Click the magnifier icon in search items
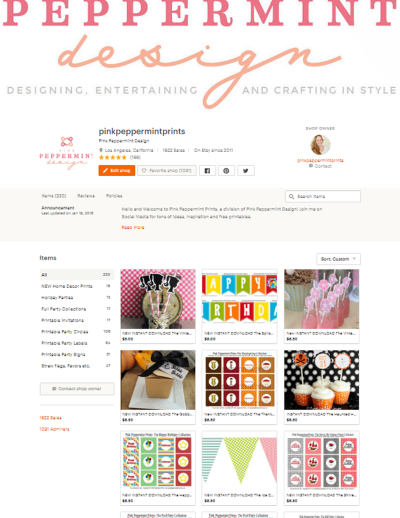 point(291,196)
